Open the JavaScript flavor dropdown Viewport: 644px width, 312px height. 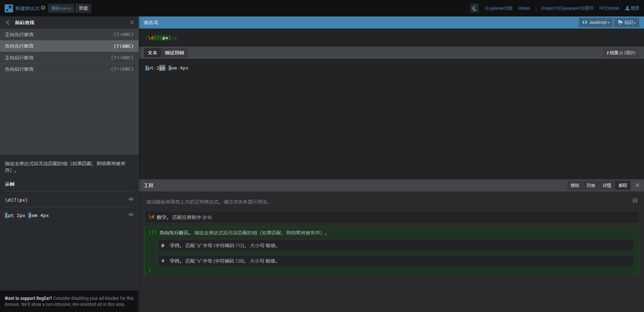(x=596, y=23)
